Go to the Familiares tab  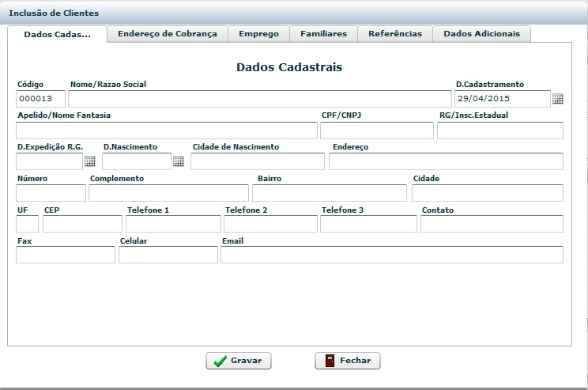(323, 34)
